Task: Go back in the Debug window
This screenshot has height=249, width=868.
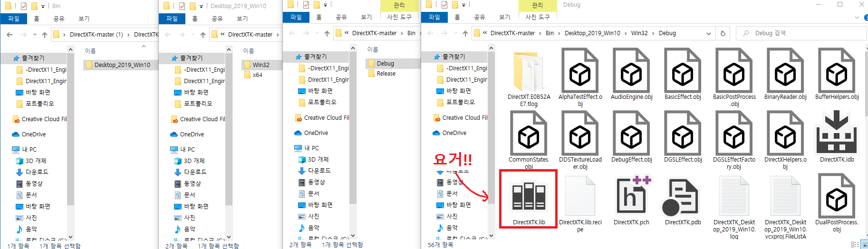Action: [431, 33]
